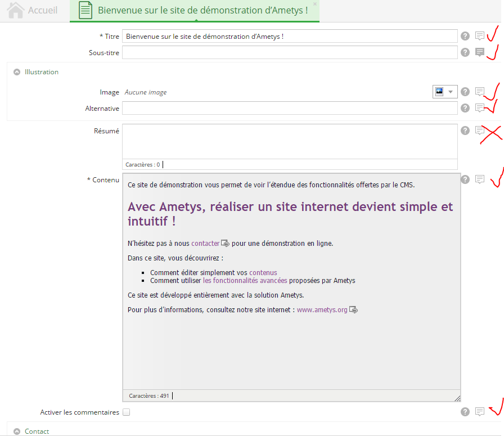Viewport: 504px width, 436px height.
Task: Click the Dans ce site, vous découvrirez line
Action: (x=175, y=258)
